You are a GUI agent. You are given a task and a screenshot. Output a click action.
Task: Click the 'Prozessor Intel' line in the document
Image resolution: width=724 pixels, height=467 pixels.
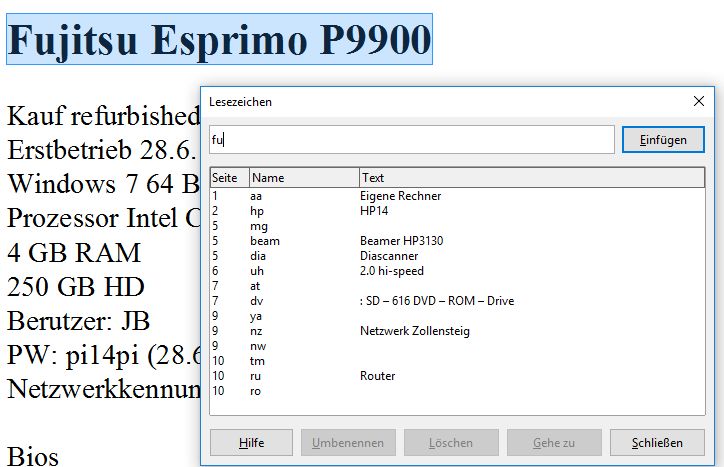103,218
